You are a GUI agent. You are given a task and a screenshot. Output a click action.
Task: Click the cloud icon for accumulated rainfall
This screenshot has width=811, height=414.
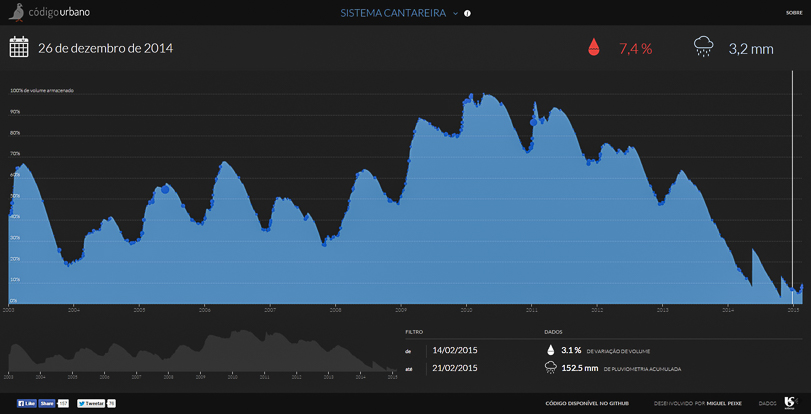point(550,368)
